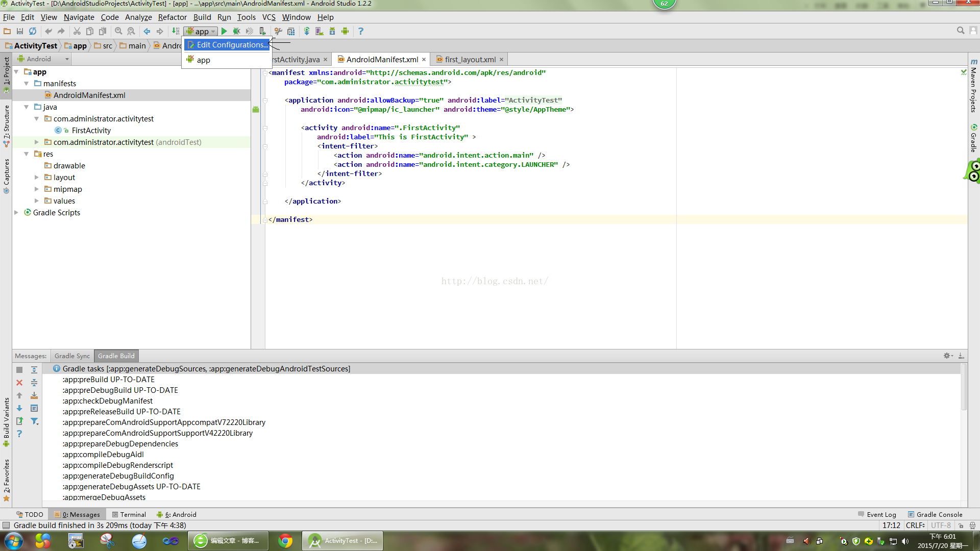Click the Synchronize refresh icon
The image size is (980, 551).
click(33, 31)
